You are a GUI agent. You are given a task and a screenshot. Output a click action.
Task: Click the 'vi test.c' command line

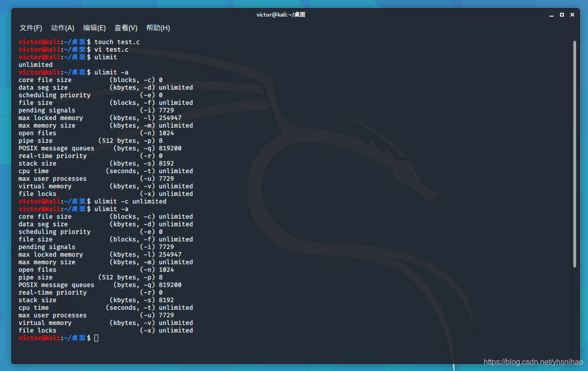[73, 49]
